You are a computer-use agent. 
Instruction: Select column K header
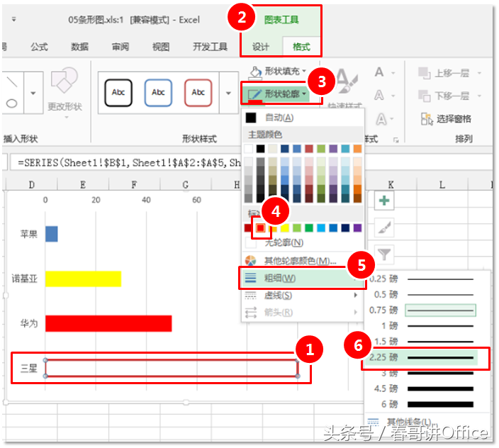[391, 184]
